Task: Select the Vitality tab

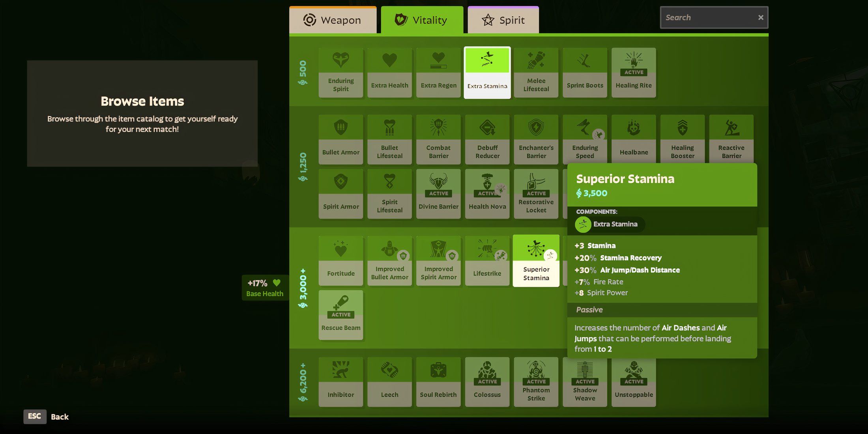Action: (422, 20)
